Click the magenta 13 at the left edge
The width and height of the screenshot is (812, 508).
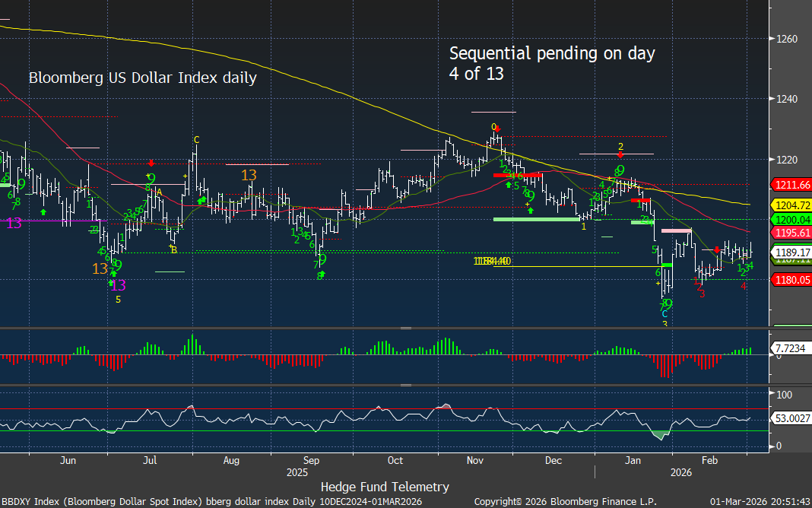pyautogui.click(x=14, y=223)
